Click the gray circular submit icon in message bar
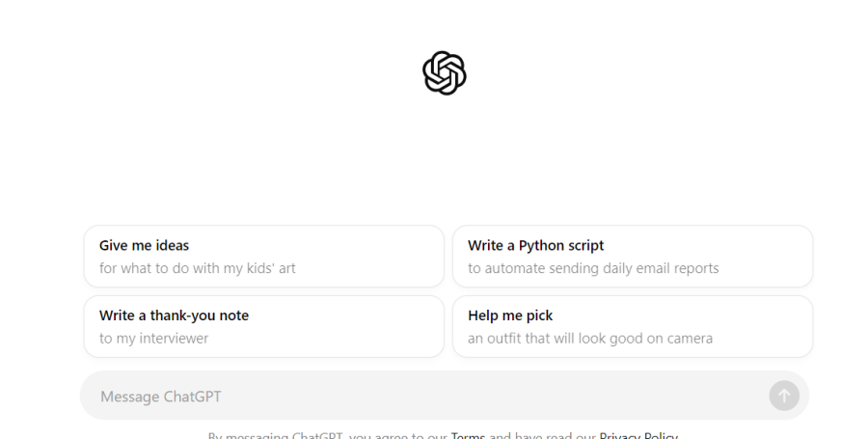This screenshot has height=439, width=868. tap(784, 396)
